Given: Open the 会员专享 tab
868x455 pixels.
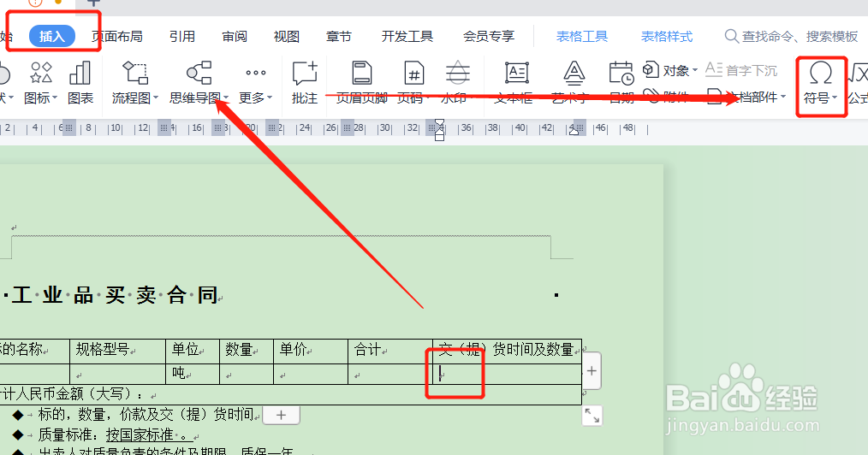Looking at the screenshot, I should 489,37.
